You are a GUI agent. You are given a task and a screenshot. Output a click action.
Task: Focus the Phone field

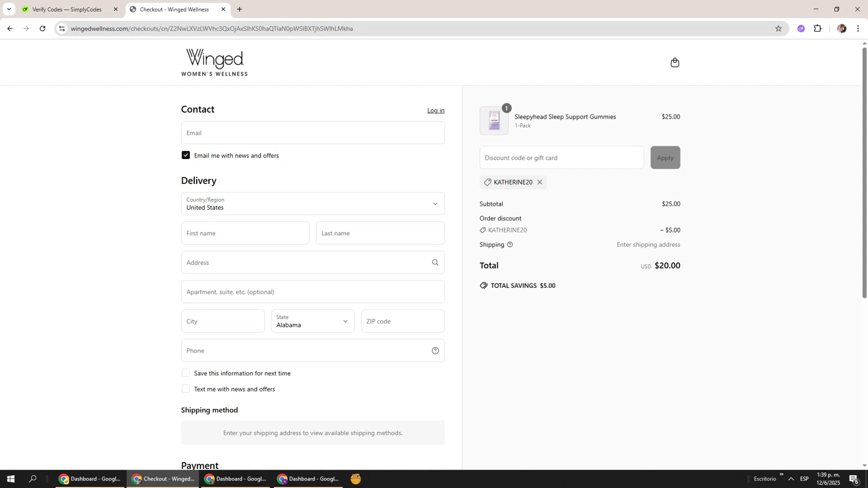[x=313, y=350]
